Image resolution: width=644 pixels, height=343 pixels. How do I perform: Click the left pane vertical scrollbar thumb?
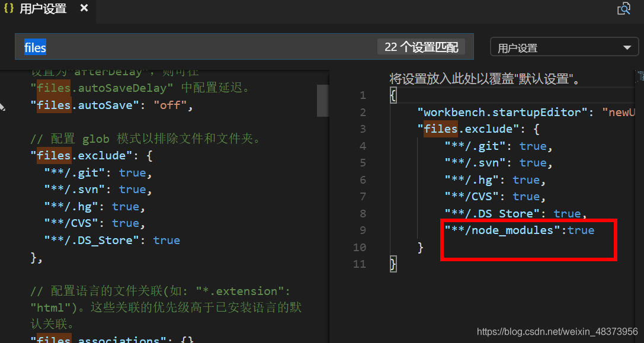[x=322, y=100]
